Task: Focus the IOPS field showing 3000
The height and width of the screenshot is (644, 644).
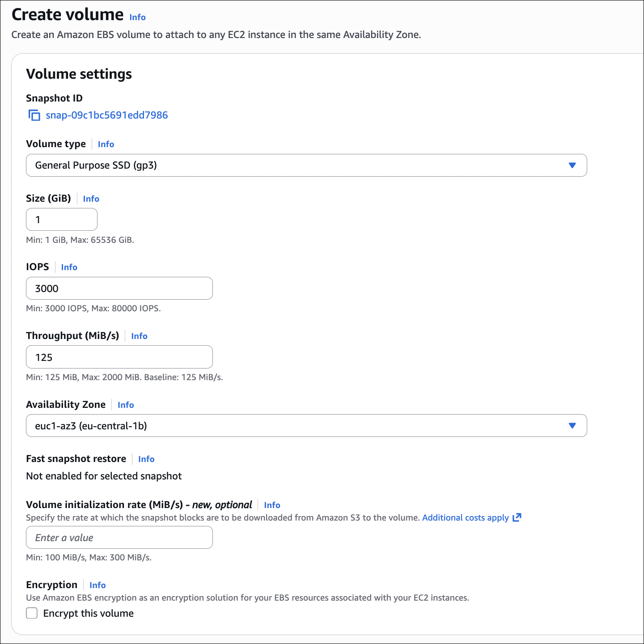Action: pyautogui.click(x=119, y=288)
